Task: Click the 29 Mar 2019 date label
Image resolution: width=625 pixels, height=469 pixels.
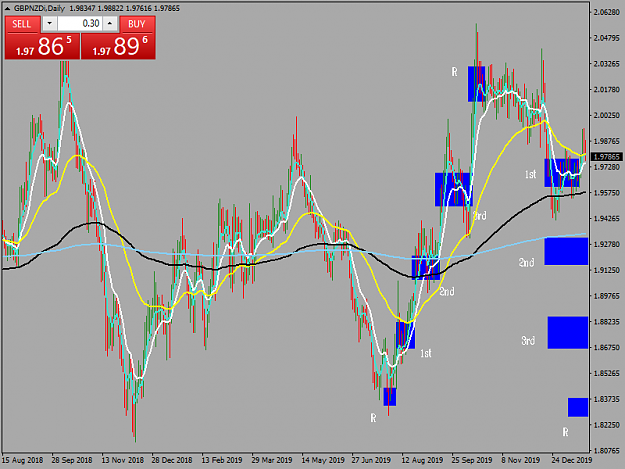Action: [272, 460]
